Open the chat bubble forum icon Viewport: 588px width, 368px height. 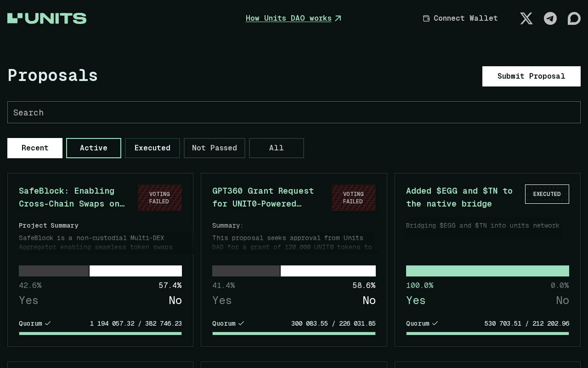574,18
